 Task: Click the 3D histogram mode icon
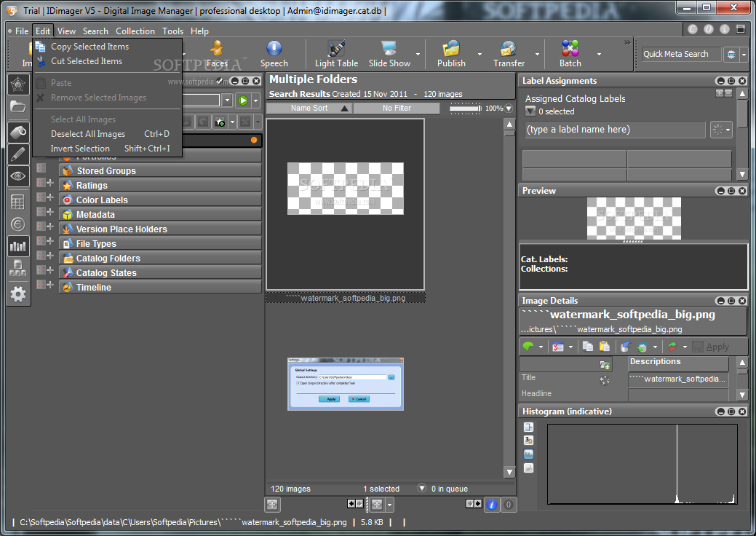click(528, 440)
